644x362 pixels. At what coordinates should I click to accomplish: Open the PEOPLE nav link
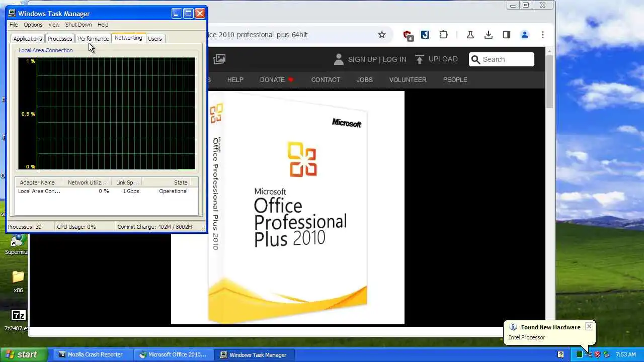pos(455,80)
